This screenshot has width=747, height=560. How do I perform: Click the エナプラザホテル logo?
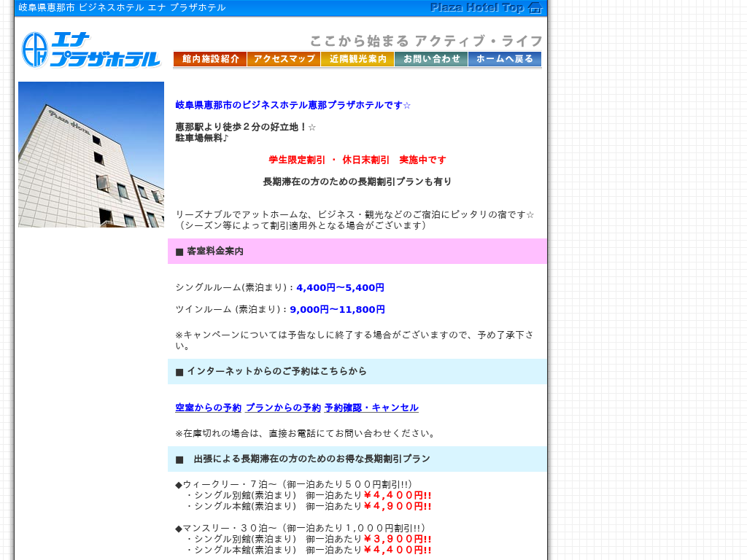(x=91, y=50)
